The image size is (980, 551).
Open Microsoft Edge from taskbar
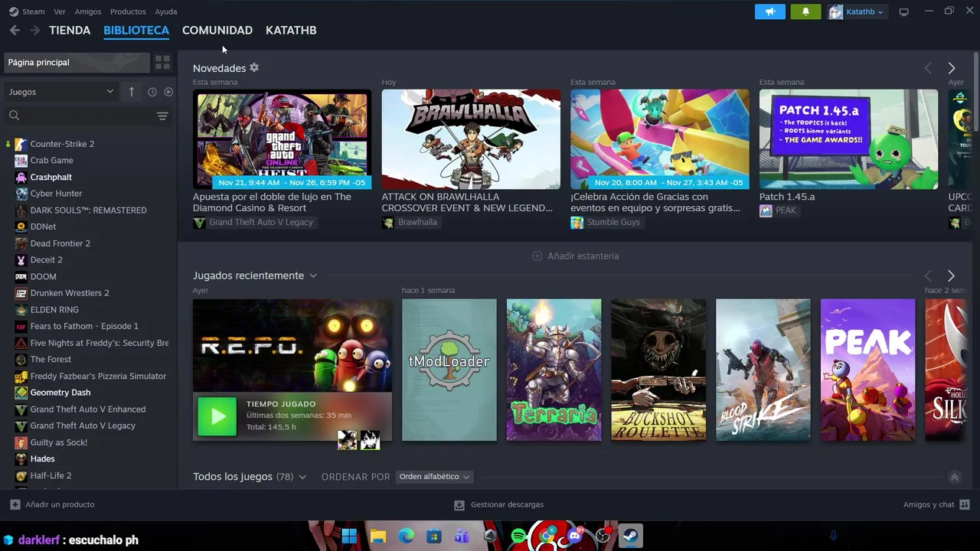406,536
